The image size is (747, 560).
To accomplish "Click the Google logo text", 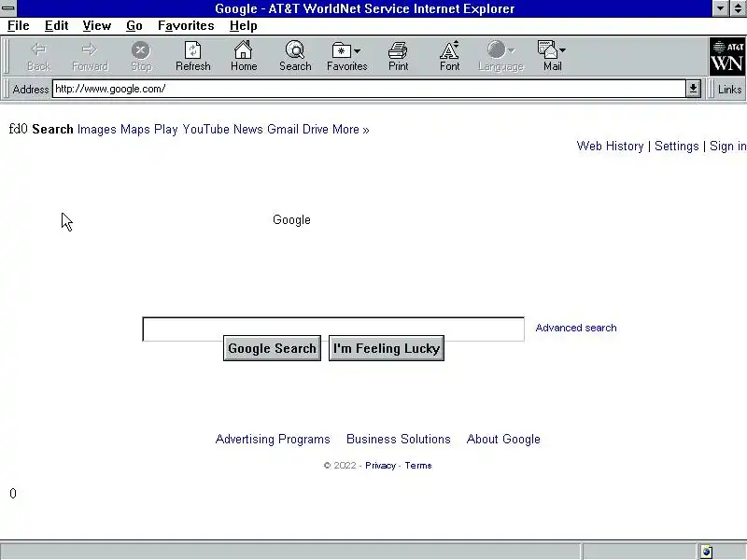I will 291,220.
